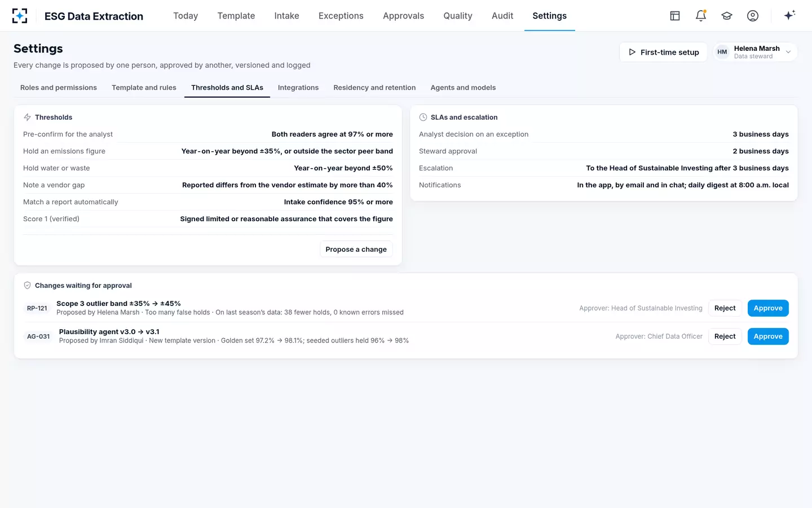Image resolution: width=812 pixels, height=508 pixels.
Task: Open the Audit menu item
Action: coord(502,16)
